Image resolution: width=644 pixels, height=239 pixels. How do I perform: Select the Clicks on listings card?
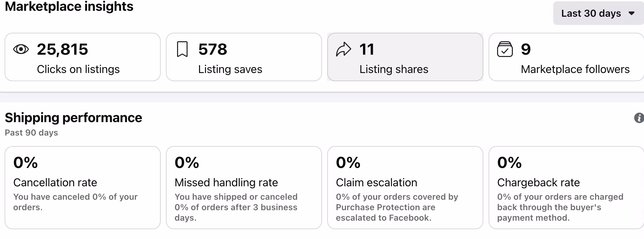82,57
